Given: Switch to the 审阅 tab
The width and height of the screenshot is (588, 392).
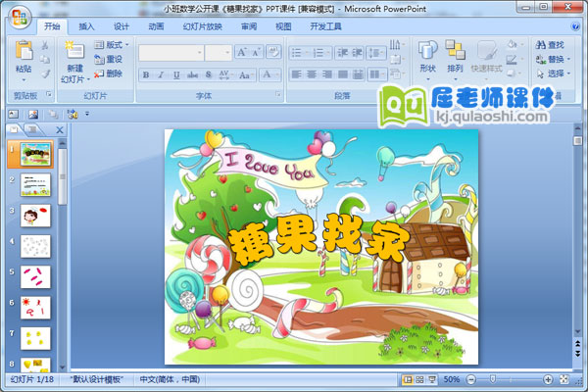Looking at the screenshot, I should [x=249, y=26].
